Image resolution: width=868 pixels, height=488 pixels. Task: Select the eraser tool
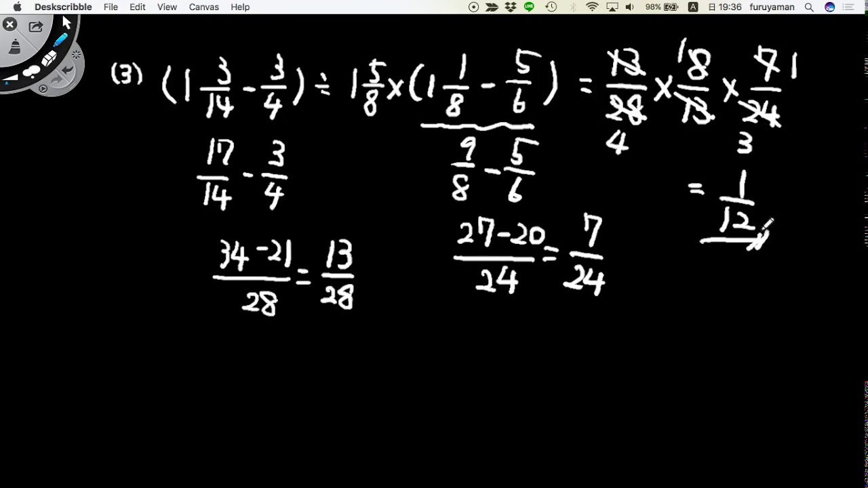(49, 58)
